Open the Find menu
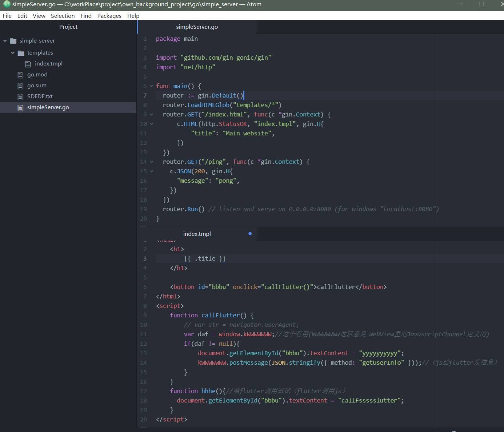Viewport: 504px width, 432px height. [x=86, y=16]
